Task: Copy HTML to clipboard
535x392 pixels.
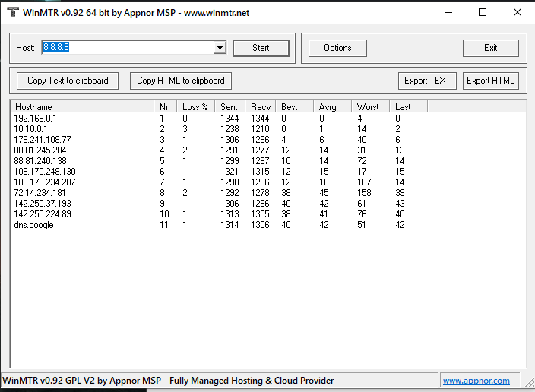Action: click(181, 81)
